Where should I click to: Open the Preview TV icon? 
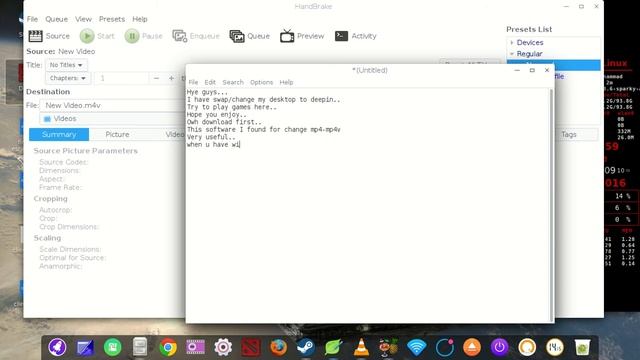click(287, 36)
